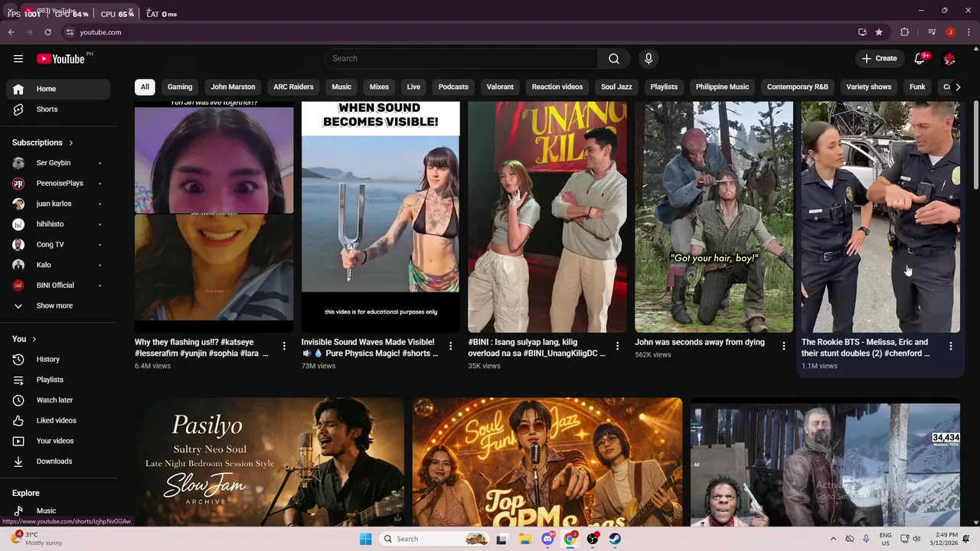Open the 'Pasilyo Slow Jam' video thumbnail
The height and width of the screenshot is (551, 980).
[270, 462]
